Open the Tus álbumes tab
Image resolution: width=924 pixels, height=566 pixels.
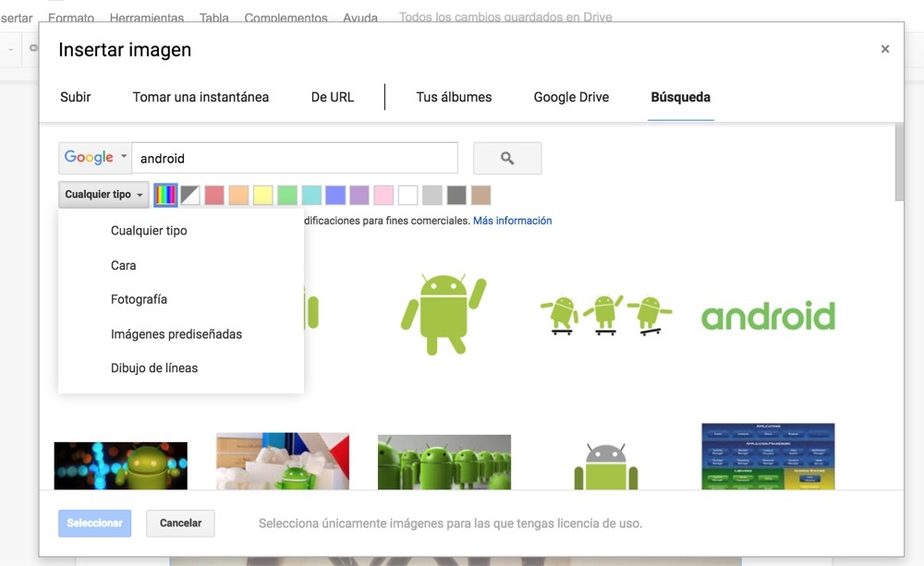[x=454, y=97]
